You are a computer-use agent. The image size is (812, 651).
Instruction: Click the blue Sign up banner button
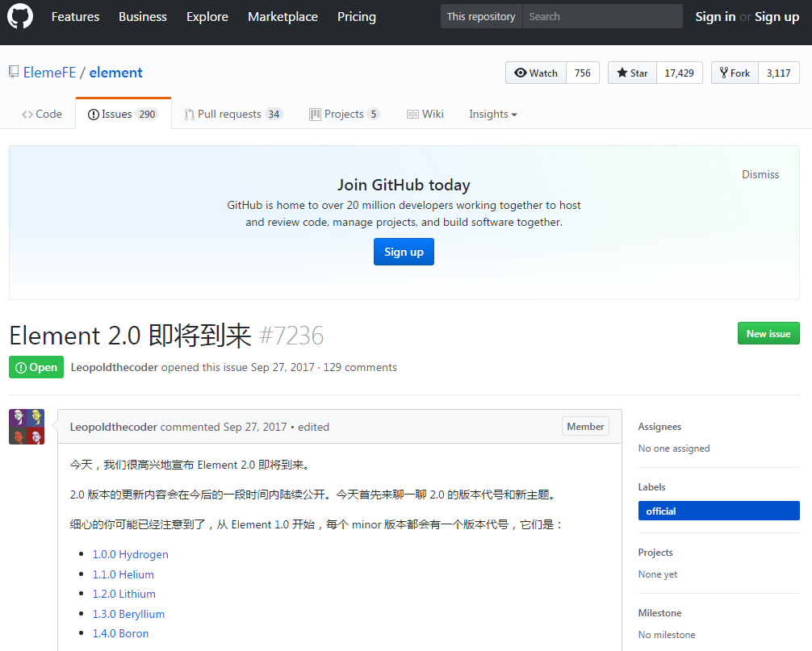tap(404, 252)
